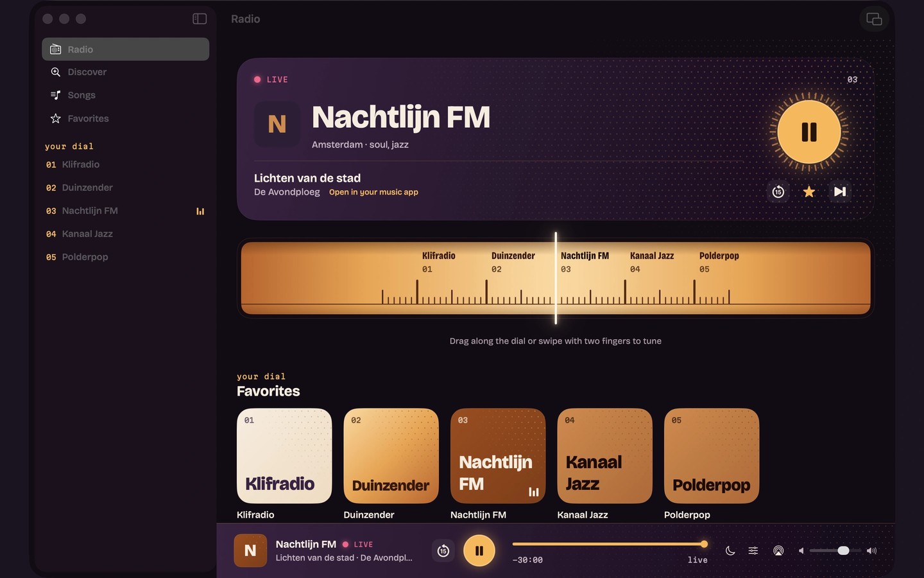Open the Klifradio favorite card
The height and width of the screenshot is (578, 924).
(284, 456)
